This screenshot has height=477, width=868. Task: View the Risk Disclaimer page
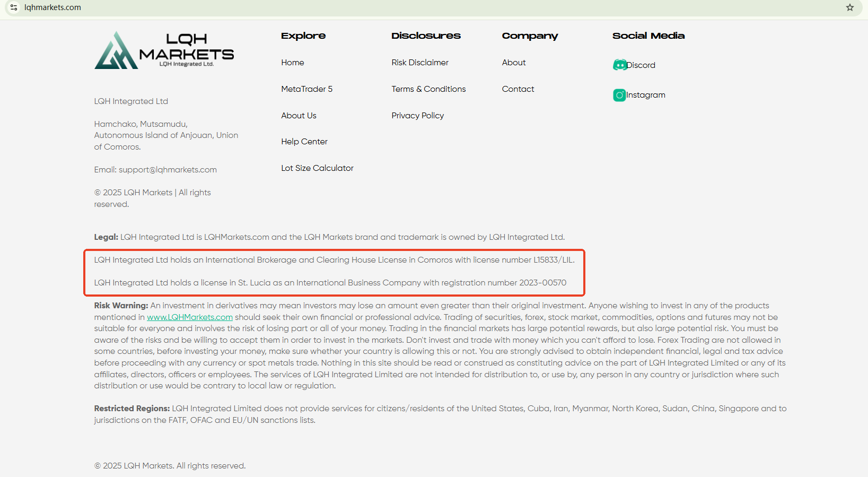[x=420, y=63]
